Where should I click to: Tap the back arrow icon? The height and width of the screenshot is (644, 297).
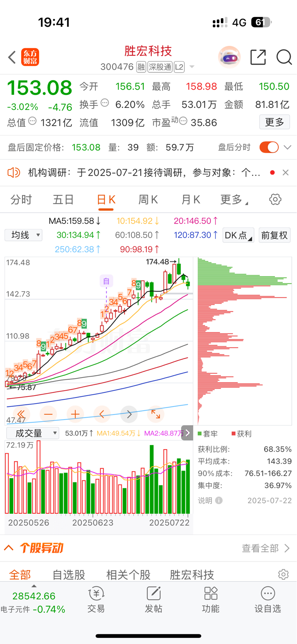tap(12, 57)
